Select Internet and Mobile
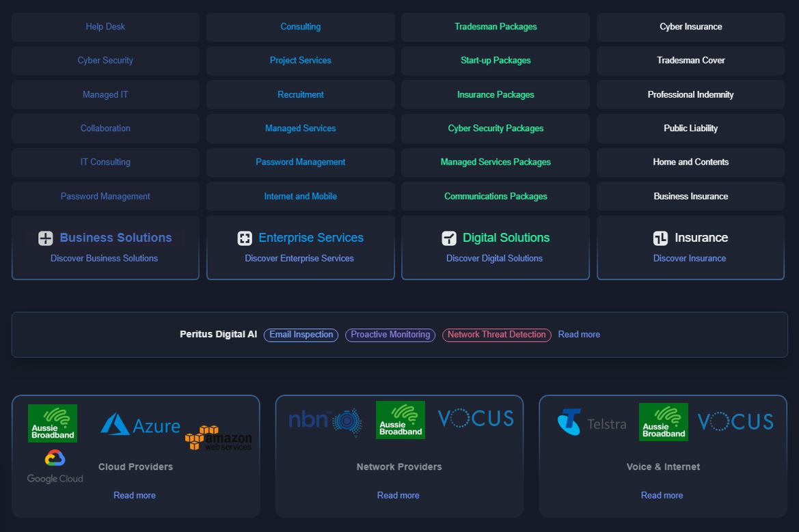The width and height of the screenshot is (799, 532). pyautogui.click(x=301, y=196)
